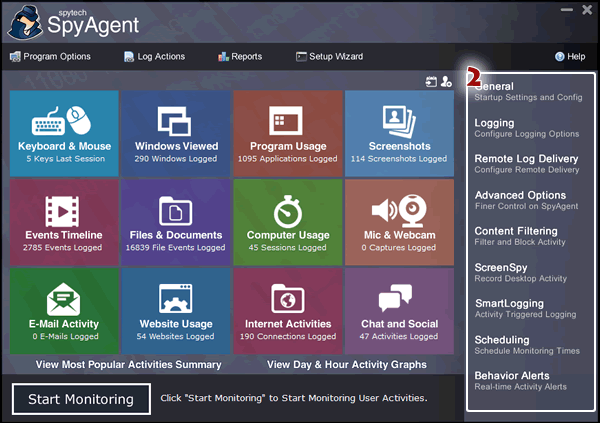Open Scheduling monitoring times option

527,345
